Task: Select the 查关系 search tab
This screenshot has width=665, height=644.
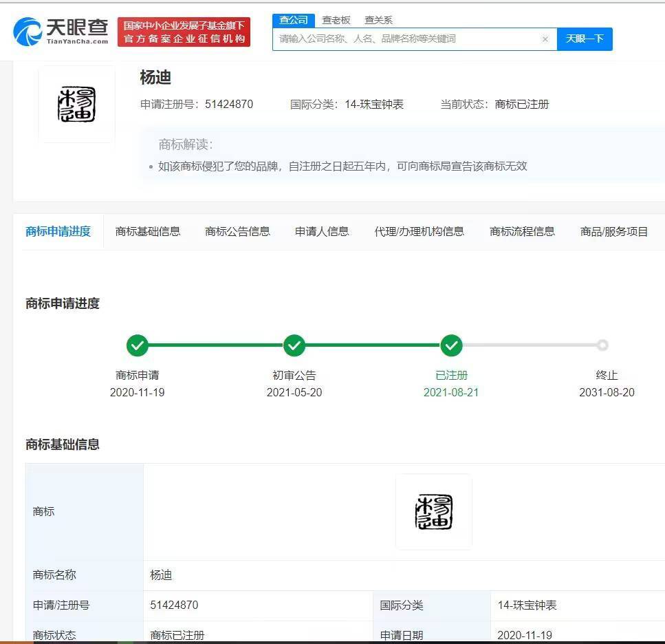Action: click(x=378, y=20)
